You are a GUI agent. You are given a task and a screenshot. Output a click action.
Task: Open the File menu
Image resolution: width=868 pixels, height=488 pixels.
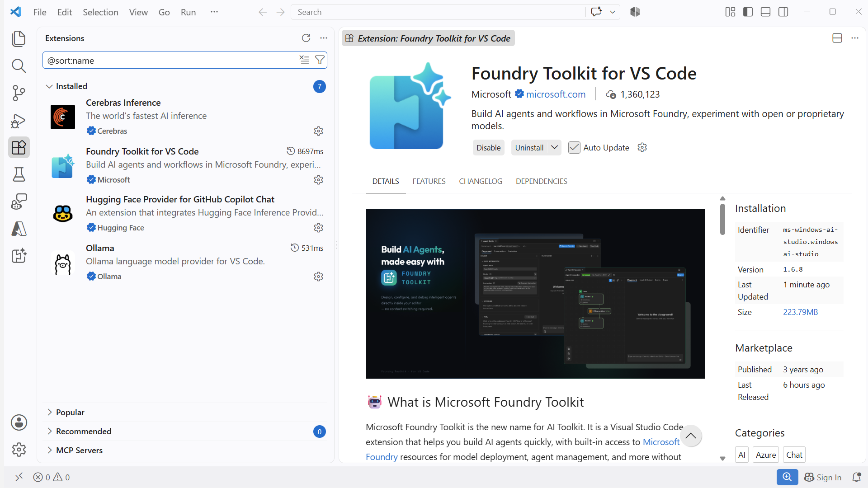point(40,12)
